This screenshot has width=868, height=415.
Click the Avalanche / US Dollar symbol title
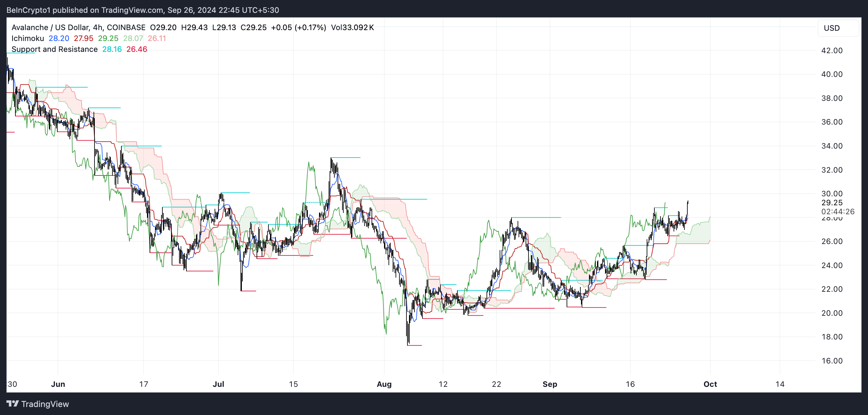51,27
